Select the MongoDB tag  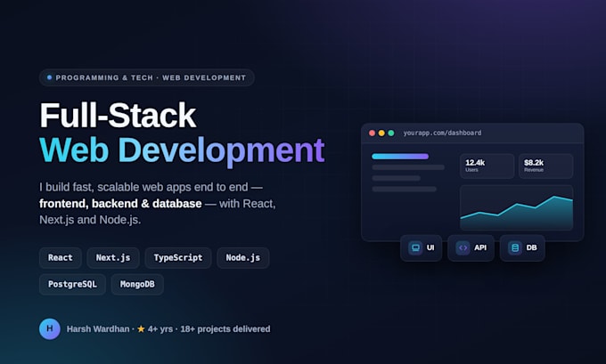coord(137,285)
